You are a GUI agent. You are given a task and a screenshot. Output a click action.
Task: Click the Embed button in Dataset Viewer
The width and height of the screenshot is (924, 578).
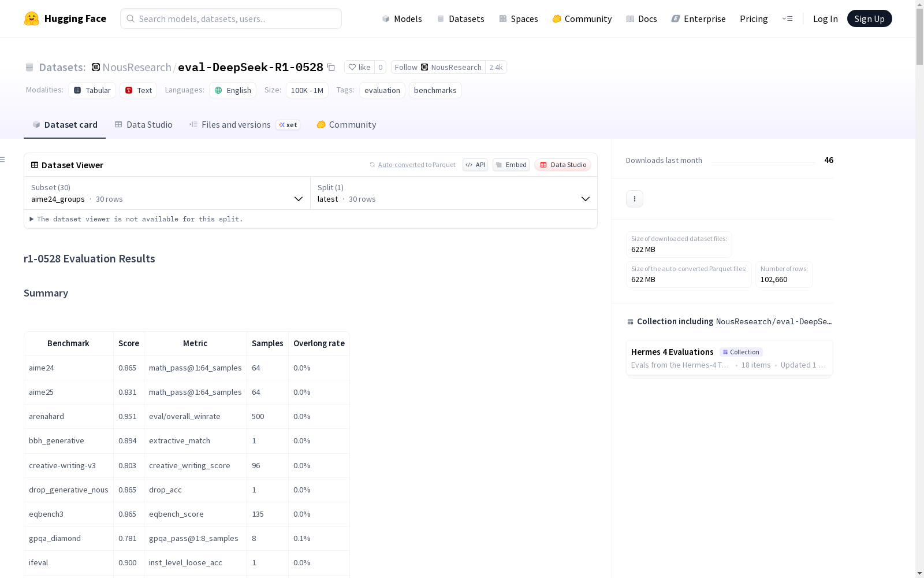point(511,165)
